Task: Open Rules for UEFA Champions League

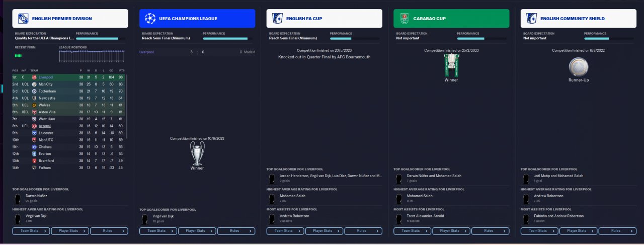Action: pos(236,231)
